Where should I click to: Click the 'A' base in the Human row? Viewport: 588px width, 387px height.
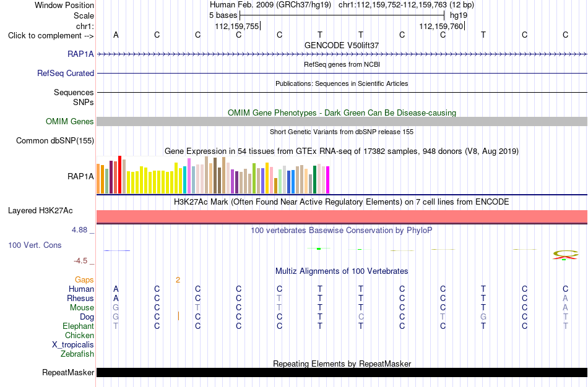pyautogui.click(x=116, y=289)
